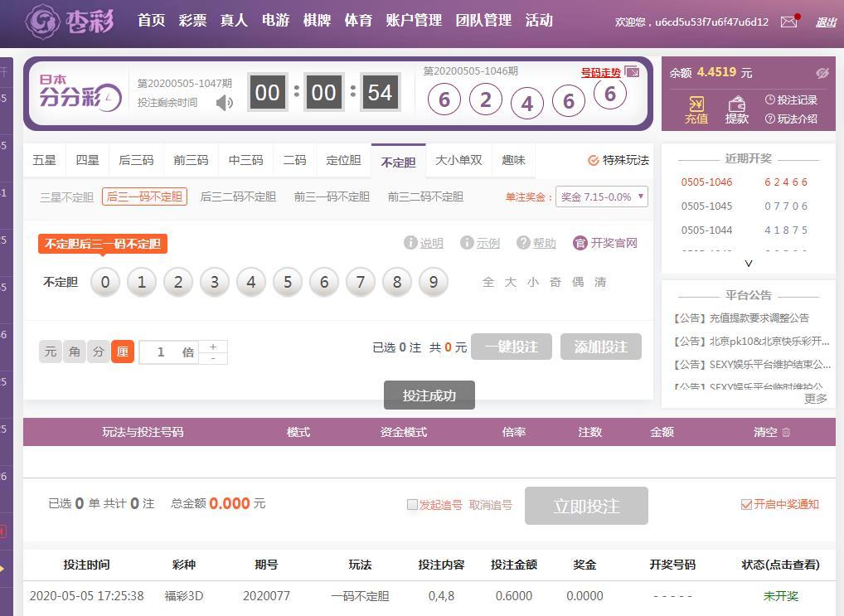844x616 pixels.
Task: Open the 彩票 lottery menu
Action: (x=192, y=21)
